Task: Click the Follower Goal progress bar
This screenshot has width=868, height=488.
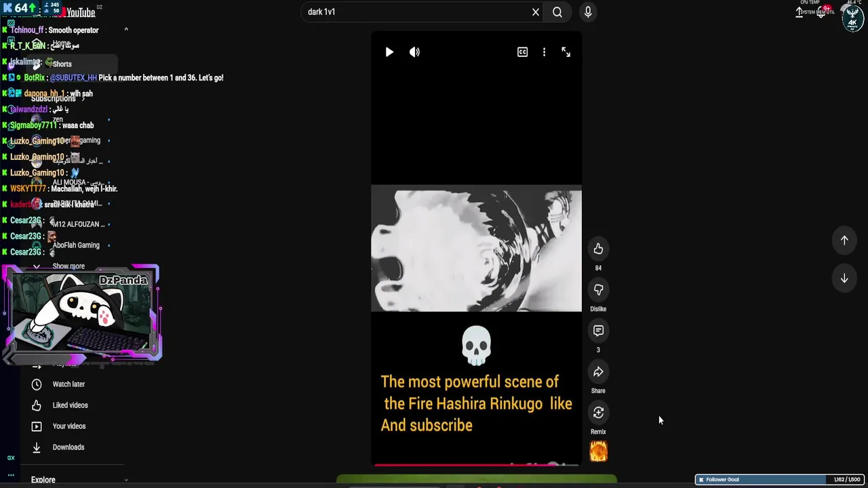Action: point(780,480)
